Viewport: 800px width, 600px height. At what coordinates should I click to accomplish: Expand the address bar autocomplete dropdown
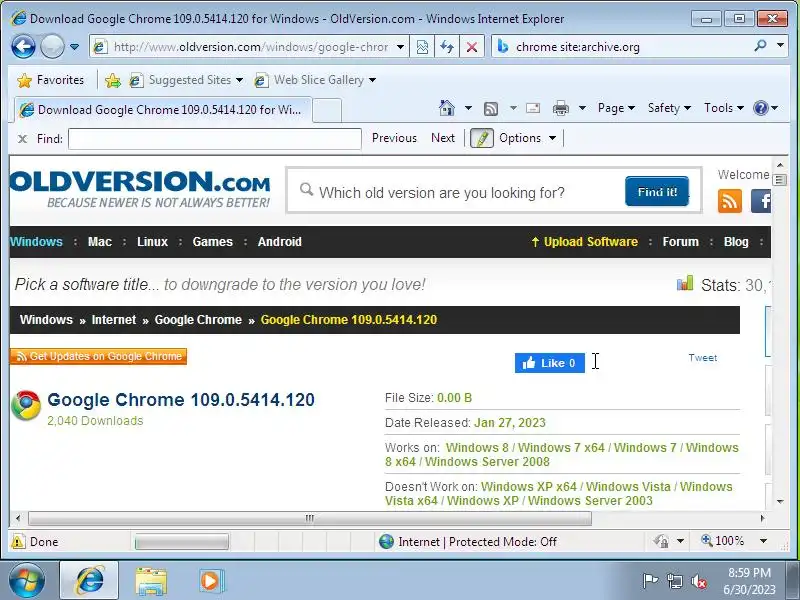click(401, 47)
